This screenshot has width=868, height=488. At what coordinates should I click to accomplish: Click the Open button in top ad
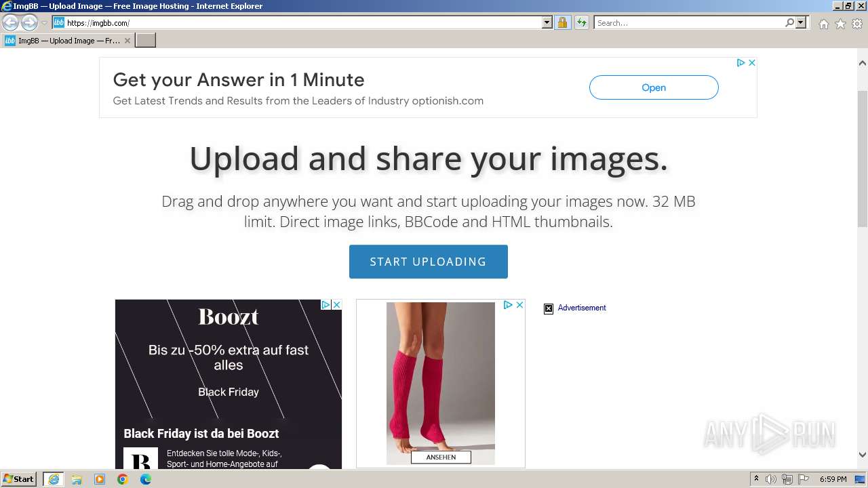point(654,87)
